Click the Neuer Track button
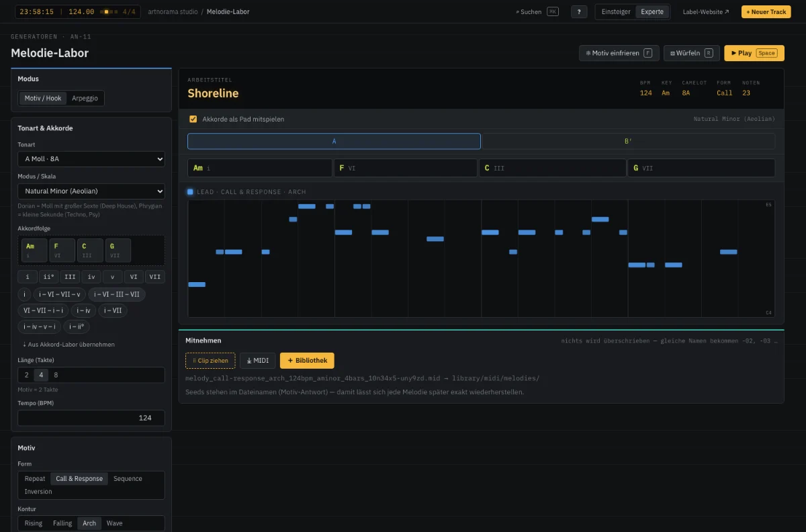 766,11
